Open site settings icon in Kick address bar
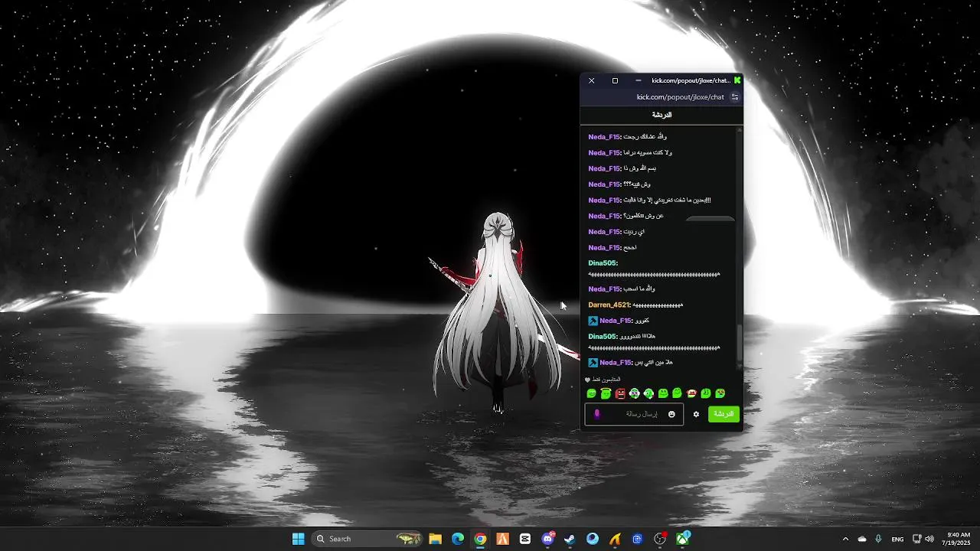This screenshot has width=980, height=551. (x=735, y=97)
